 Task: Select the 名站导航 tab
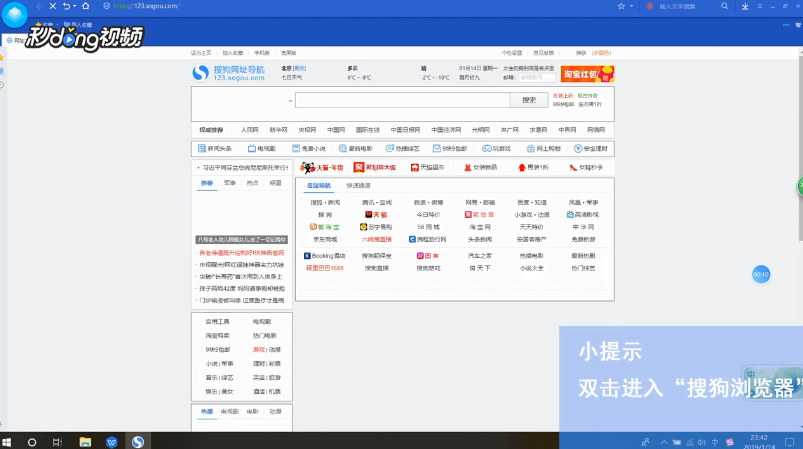319,185
